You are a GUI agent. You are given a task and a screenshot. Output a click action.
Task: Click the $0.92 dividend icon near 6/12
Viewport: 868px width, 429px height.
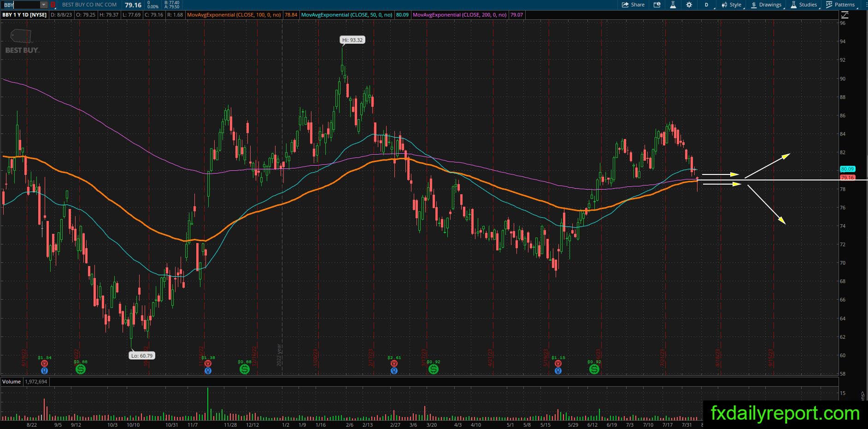coord(594,369)
